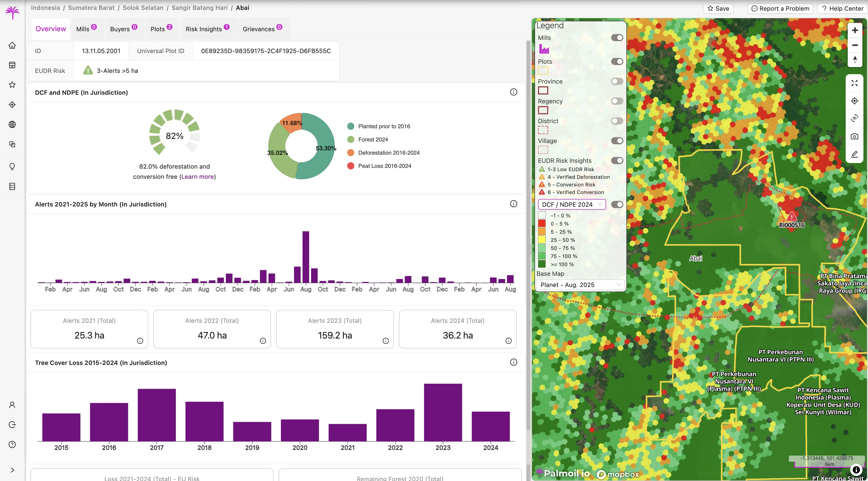This screenshot has height=481, width=868.
Task: Switch to the Risk Insights tab
Action: click(x=204, y=29)
